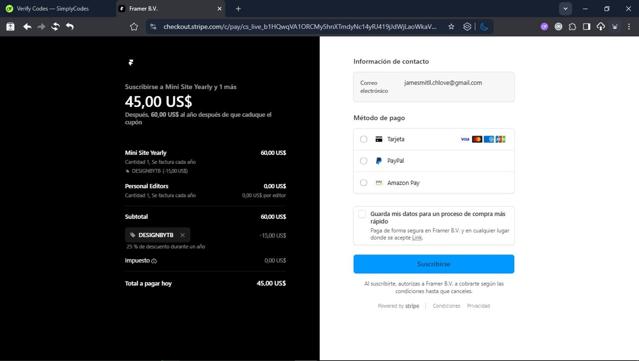Image resolution: width=639 pixels, height=361 pixels.
Task: Click the blue Suscribirse button
Action: tap(434, 264)
